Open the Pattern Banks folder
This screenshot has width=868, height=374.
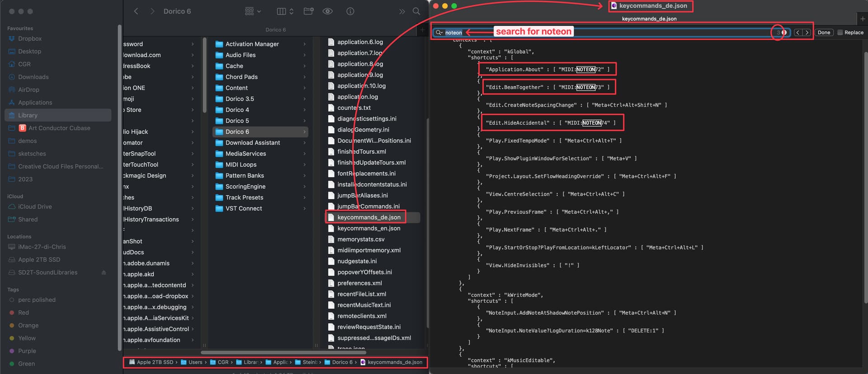click(245, 176)
